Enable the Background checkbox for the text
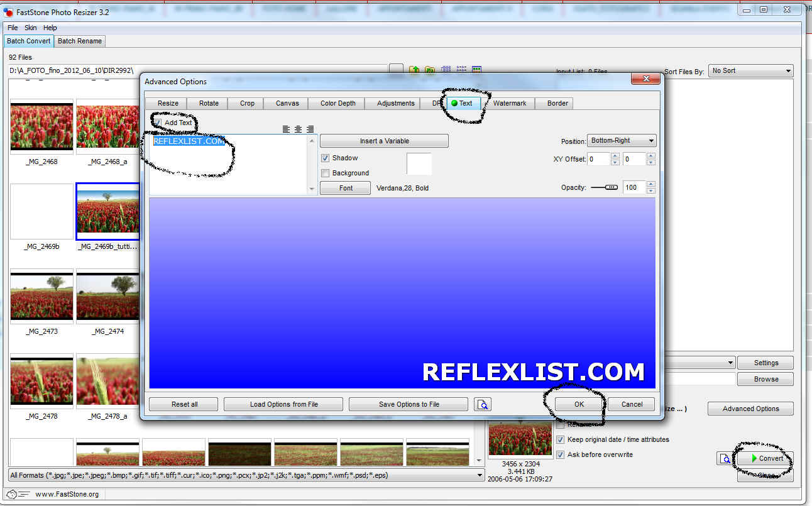 click(x=326, y=173)
